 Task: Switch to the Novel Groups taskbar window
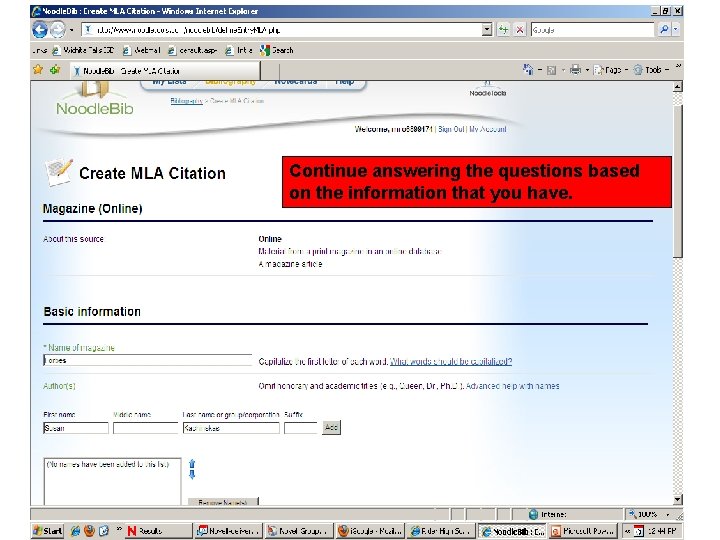click(299, 531)
